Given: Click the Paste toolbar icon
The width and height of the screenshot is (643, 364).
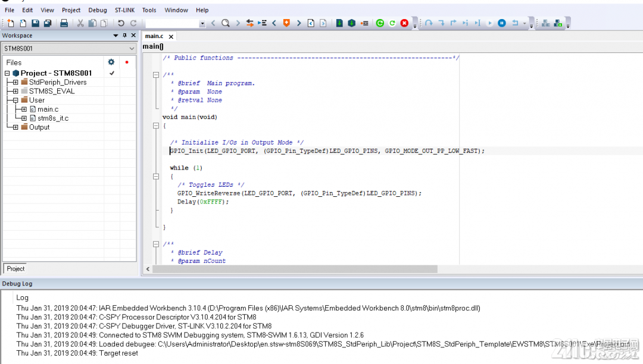Looking at the screenshot, I should pos(104,23).
